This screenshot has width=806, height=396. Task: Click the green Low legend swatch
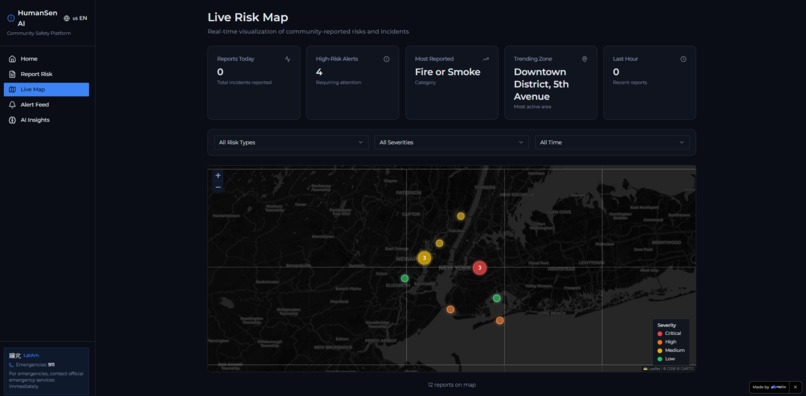coord(660,359)
